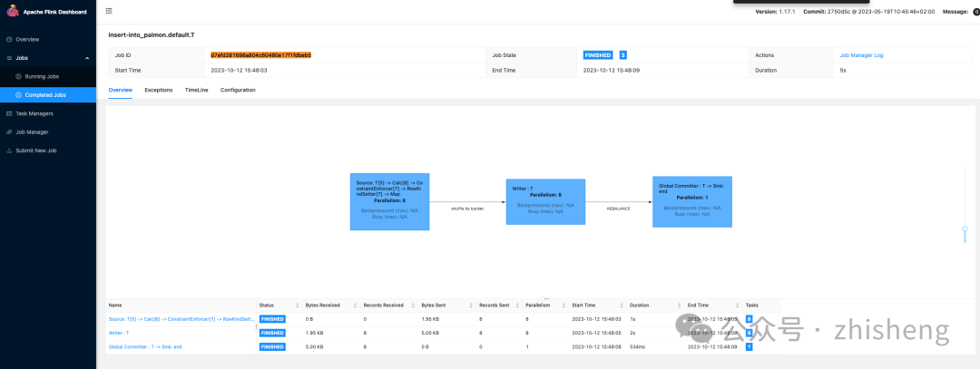Open Global Committer : T -> Sink link

[x=145, y=346]
